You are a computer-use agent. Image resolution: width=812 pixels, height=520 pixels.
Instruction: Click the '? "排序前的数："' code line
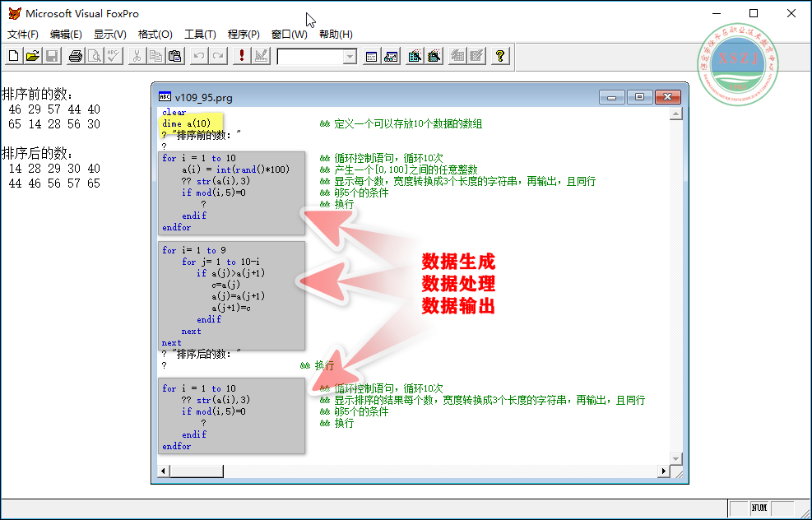202,135
